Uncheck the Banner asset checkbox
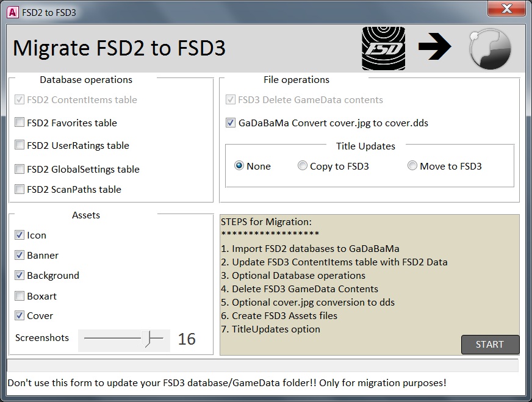Image resolution: width=532 pixels, height=402 pixels. [x=20, y=255]
